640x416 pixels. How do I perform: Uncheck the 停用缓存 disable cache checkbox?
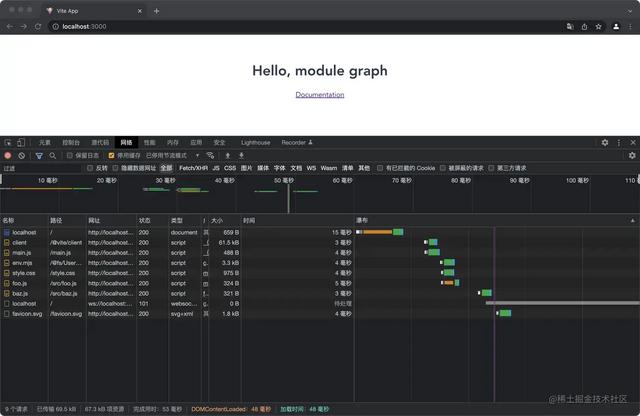click(x=111, y=156)
